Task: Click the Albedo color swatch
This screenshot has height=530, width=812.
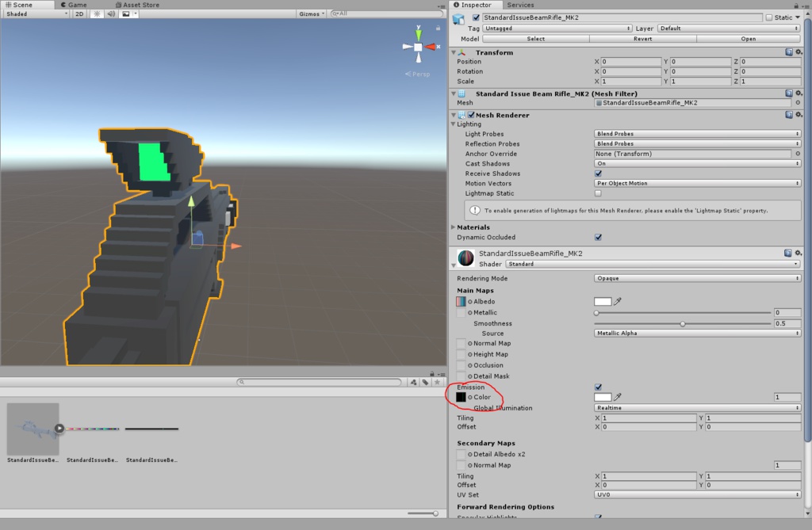Action: pyautogui.click(x=603, y=301)
